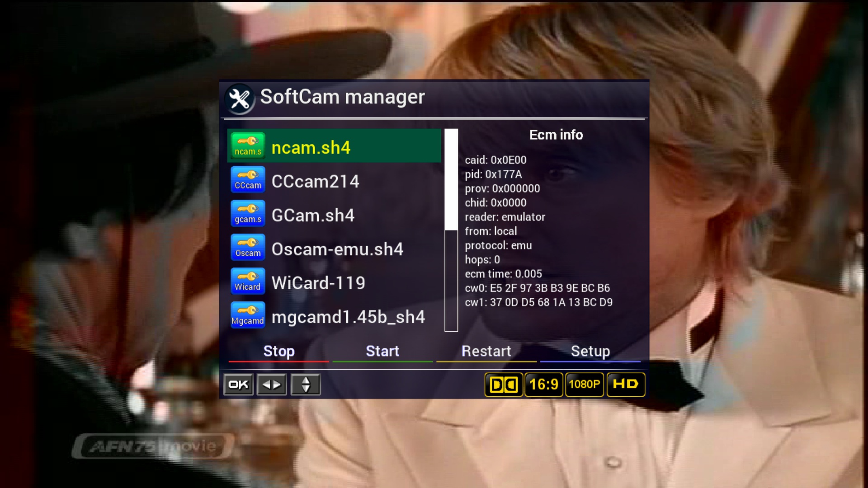Image resolution: width=868 pixels, height=488 pixels.
Task: Click the 16:9 aspect ratio indicator
Action: pyautogui.click(x=544, y=385)
